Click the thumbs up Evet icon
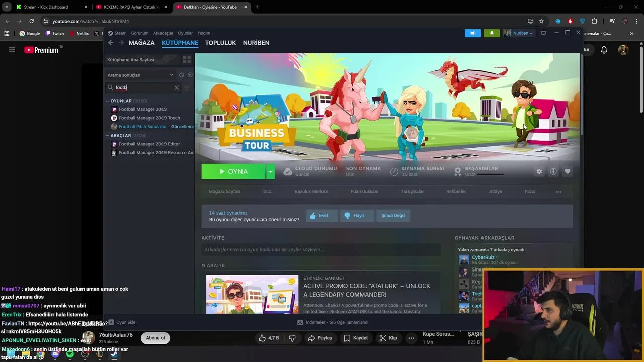The height and width of the screenshot is (362, 644). pos(313,216)
